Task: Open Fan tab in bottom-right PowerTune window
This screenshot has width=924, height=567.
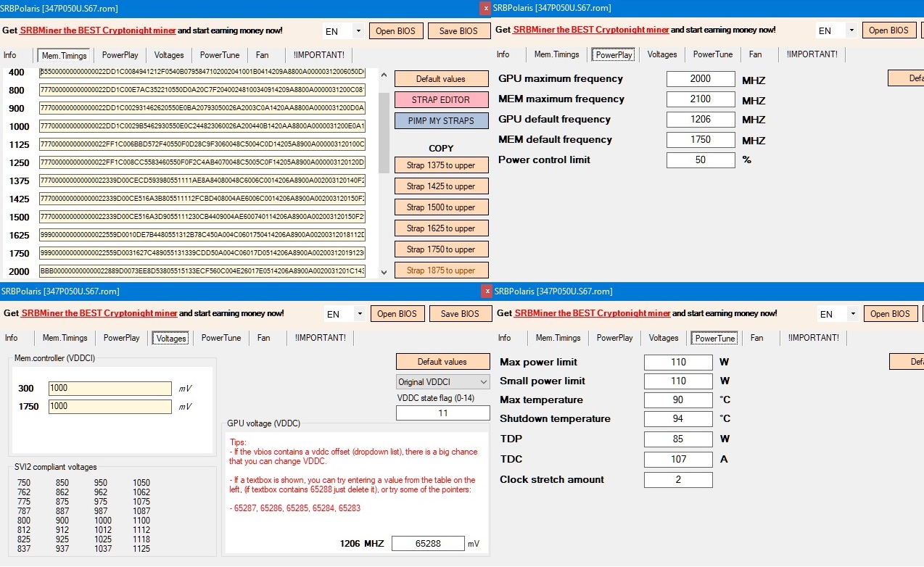Action: coord(756,339)
